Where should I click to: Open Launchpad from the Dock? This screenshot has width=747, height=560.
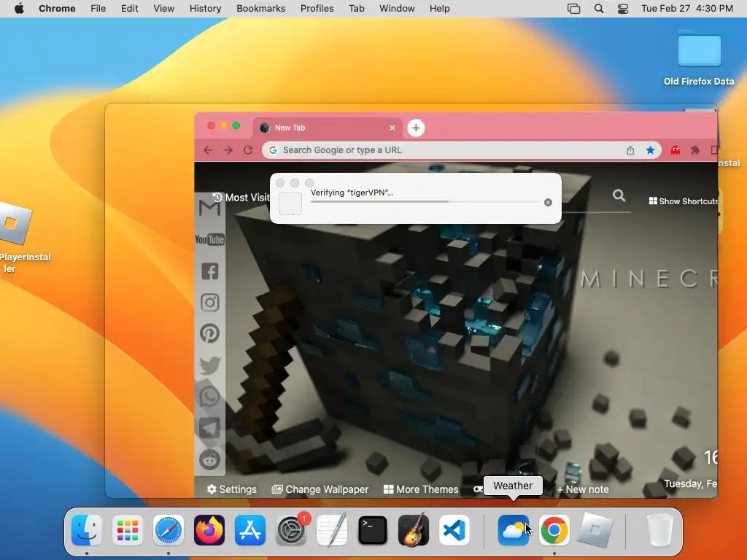point(128,530)
